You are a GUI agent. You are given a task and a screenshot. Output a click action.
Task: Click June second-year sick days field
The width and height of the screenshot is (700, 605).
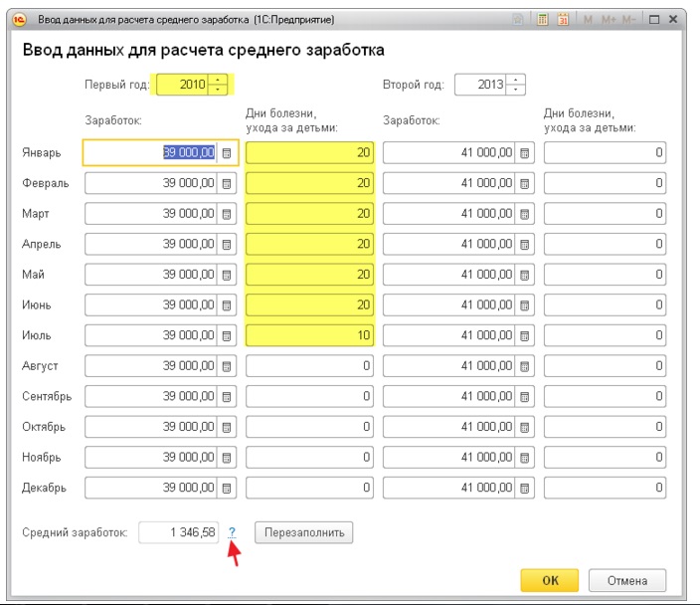tap(605, 304)
